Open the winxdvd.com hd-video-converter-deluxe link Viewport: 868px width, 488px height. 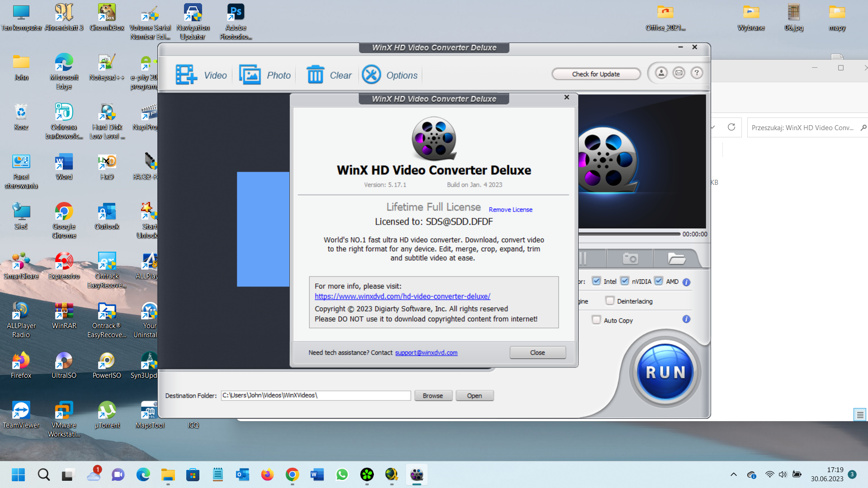point(402,296)
